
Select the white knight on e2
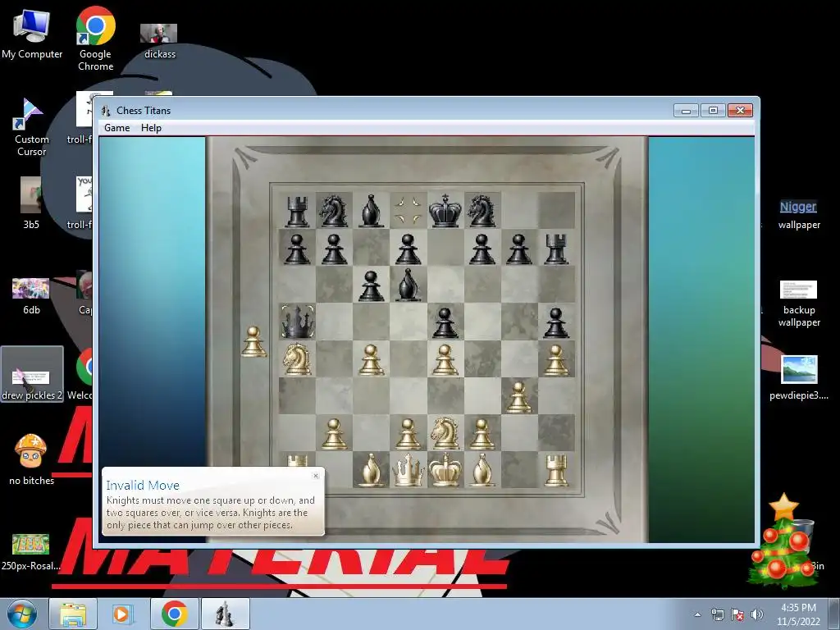[x=445, y=432]
